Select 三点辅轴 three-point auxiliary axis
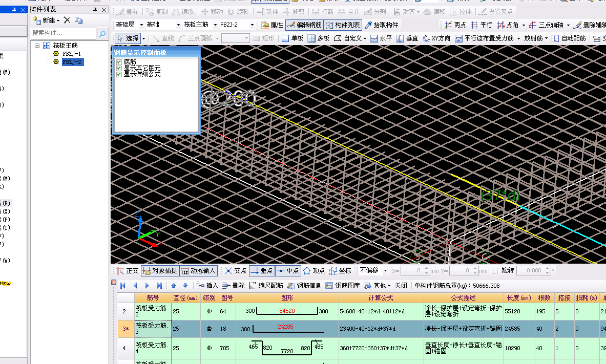 click(546, 25)
